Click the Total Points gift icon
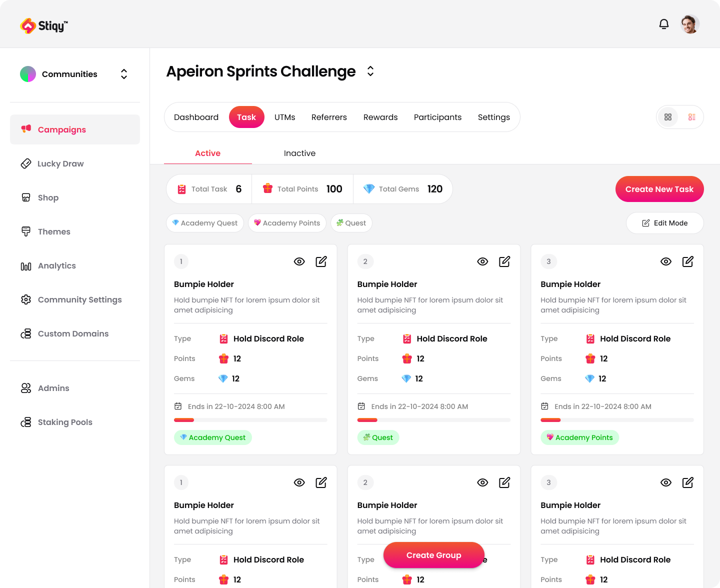 (268, 188)
